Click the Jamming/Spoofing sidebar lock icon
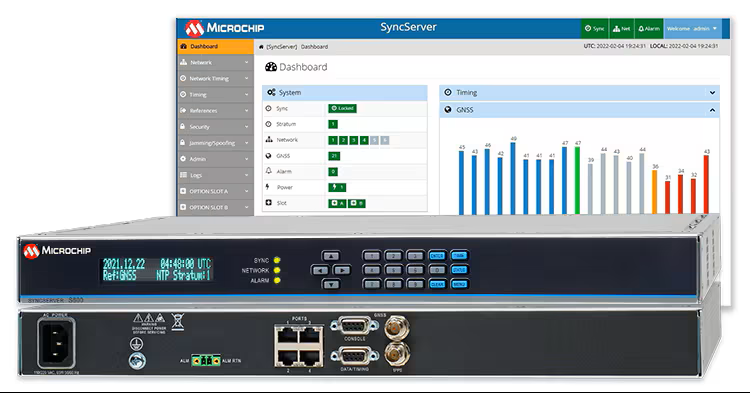This screenshot has height=393, width=750. tap(182, 142)
